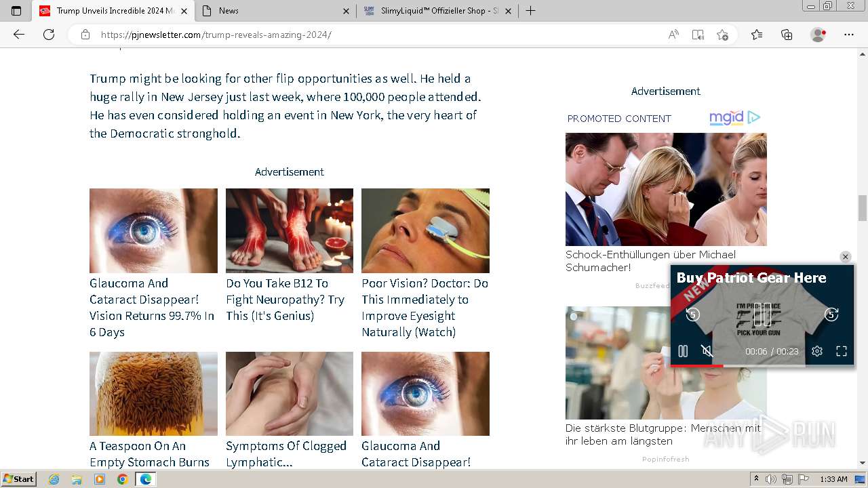This screenshot has height=488, width=868.
Task: Open Do You Take B12 ad link
Action: coord(285,300)
